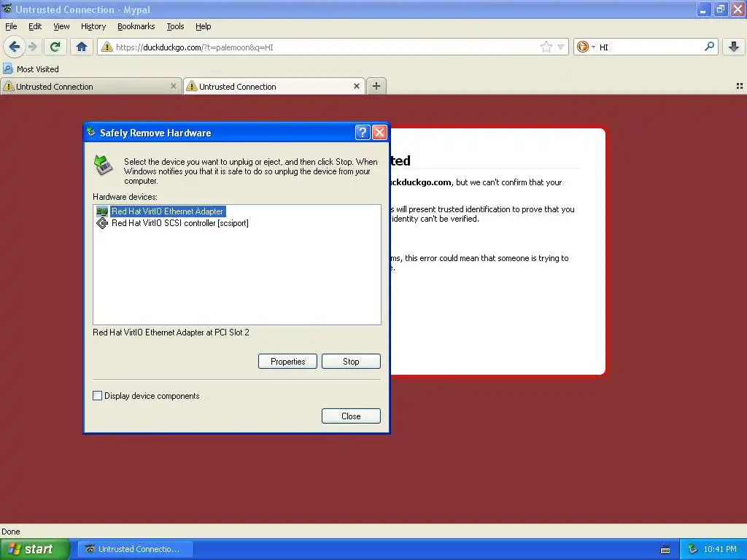Open the home page button

point(82,47)
